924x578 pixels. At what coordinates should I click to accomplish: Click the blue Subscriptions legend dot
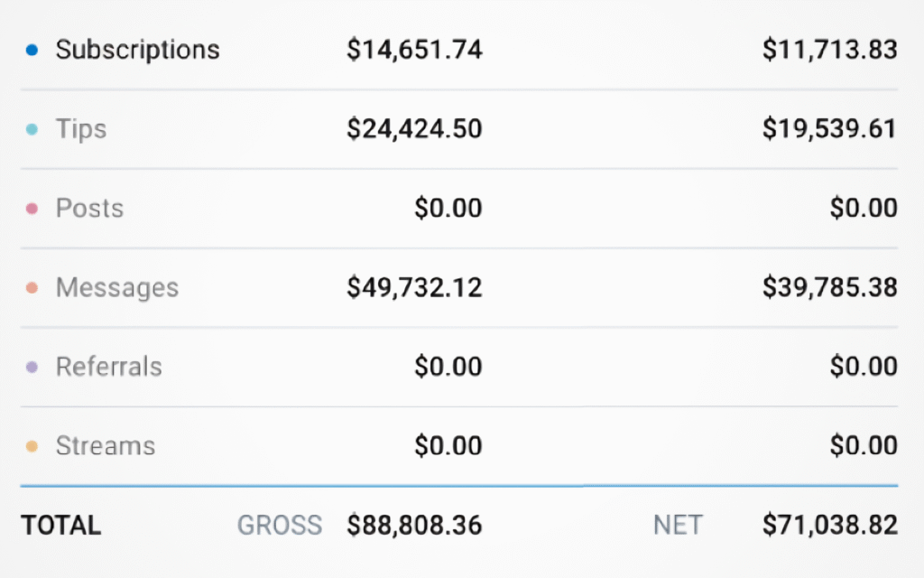[x=32, y=51]
